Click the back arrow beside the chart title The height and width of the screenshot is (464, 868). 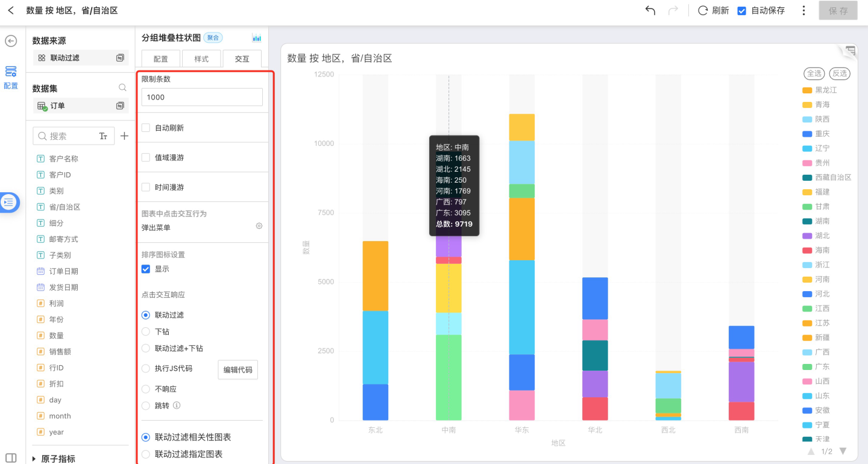(x=11, y=10)
